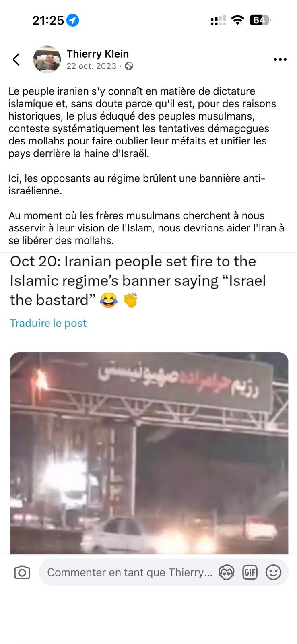
Task: Tap the camera icon to attach photo
Action: coord(22,572)
